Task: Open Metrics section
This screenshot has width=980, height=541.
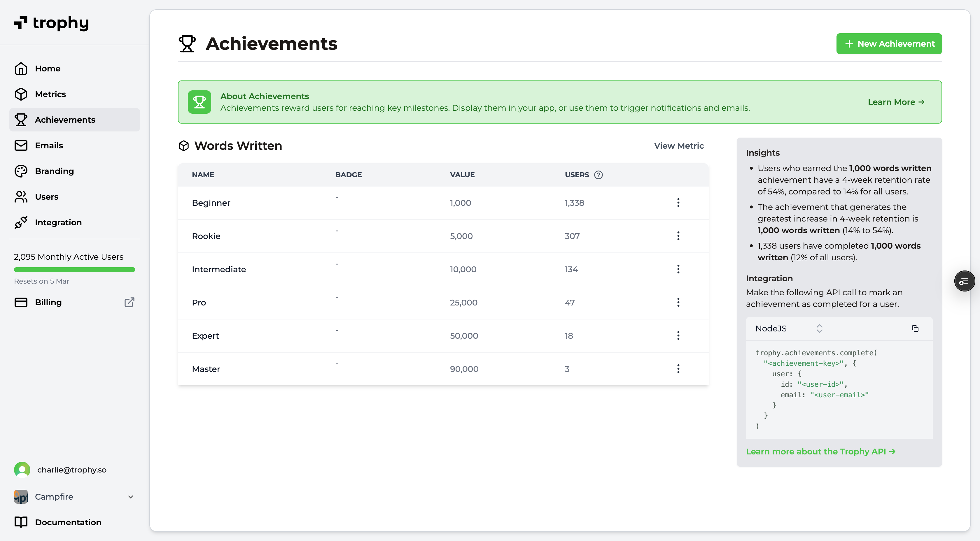Action: tap(75, 94)
